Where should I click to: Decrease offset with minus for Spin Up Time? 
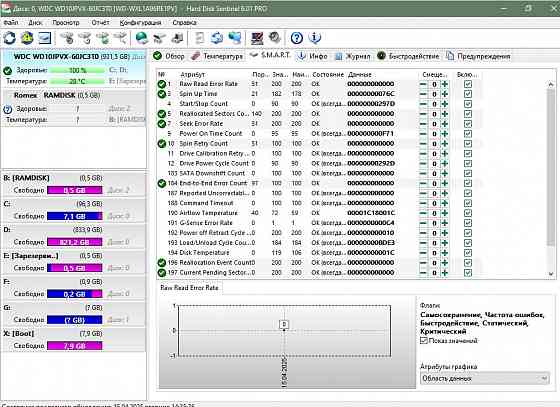pyautogui.click(x=423, y=94)
